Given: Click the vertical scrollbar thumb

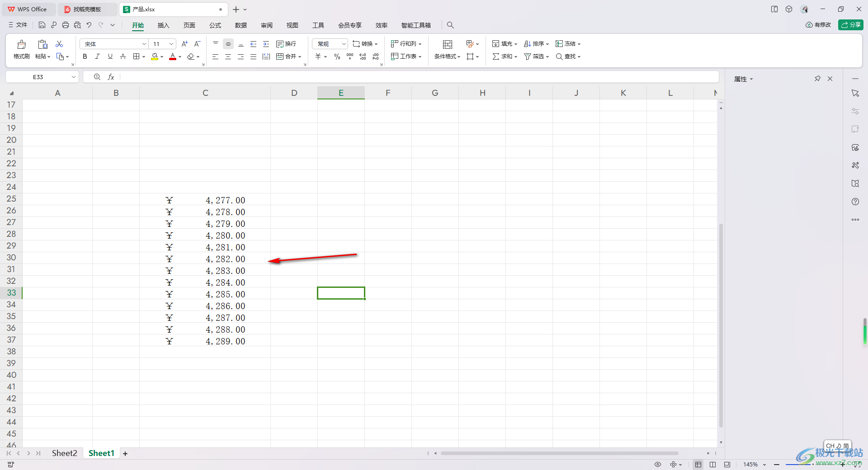Looking at the screenshot, I should click(721, 325).
